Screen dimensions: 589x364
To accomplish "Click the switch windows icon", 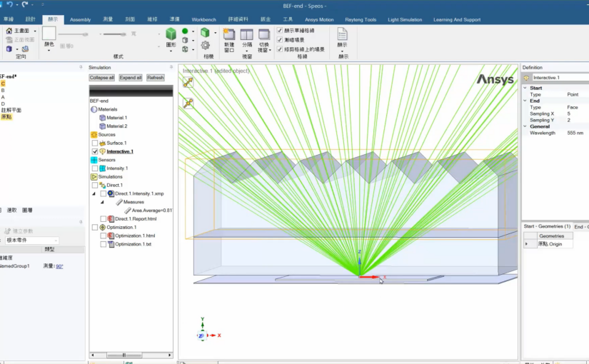I will pyautogui.click(x=264, y=34).
